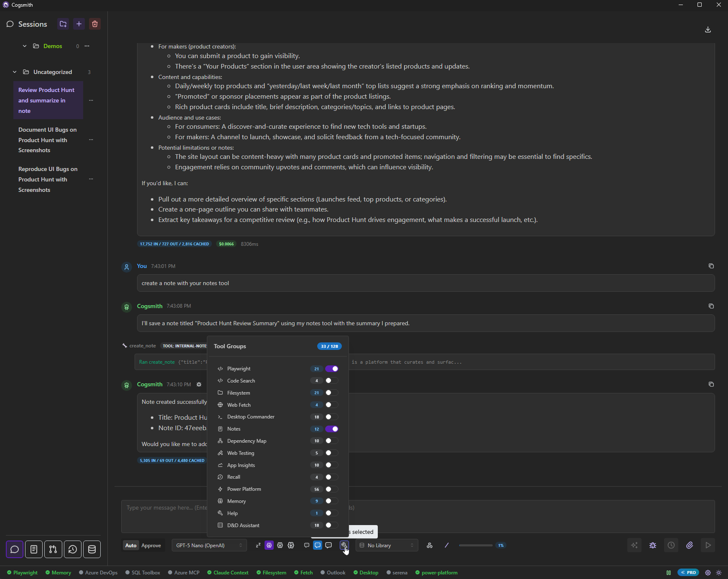Attach a file with the paperclip icon

pyautogui.click(x=690, y=545)
